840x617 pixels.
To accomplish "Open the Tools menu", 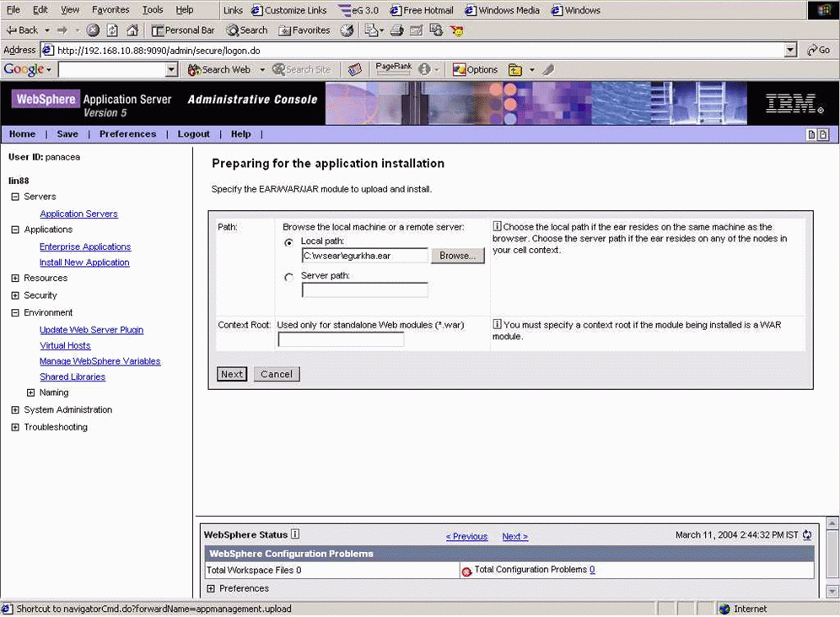I will (x=152, y=9).
